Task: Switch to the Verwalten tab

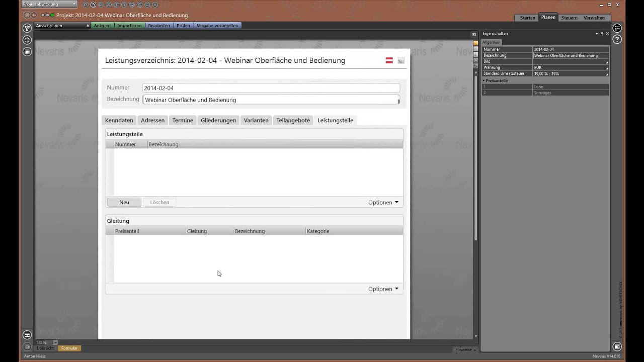Action: click(x=594, y=18)
